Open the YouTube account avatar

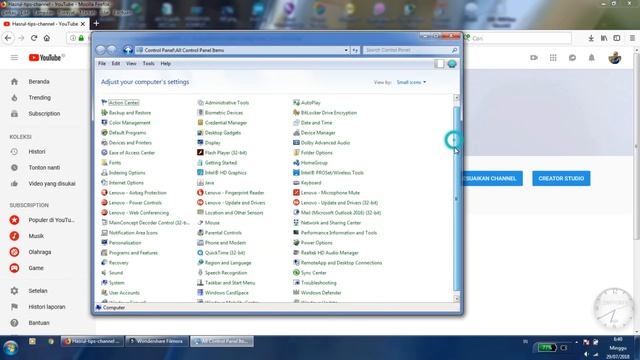[x=615, y=58]
